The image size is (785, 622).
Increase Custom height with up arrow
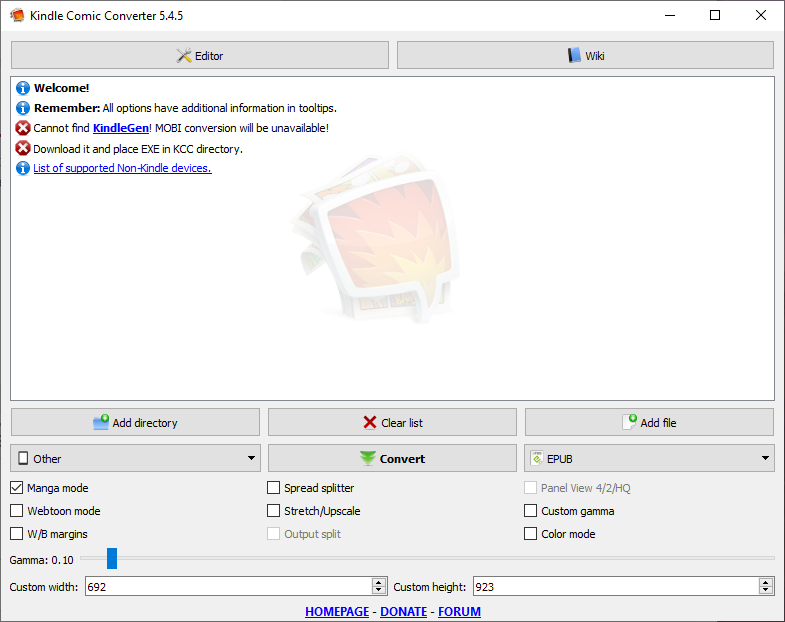coord(765,582)
